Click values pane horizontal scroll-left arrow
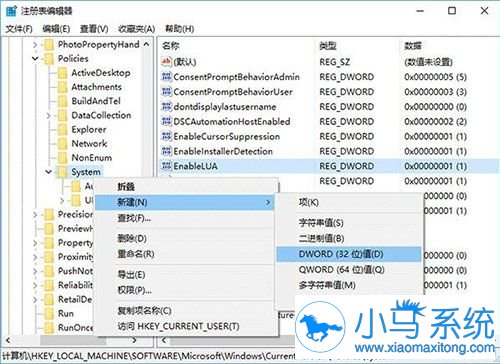This screenshot has width=500, height=364. pyautogui.click(x=164, y=340)
